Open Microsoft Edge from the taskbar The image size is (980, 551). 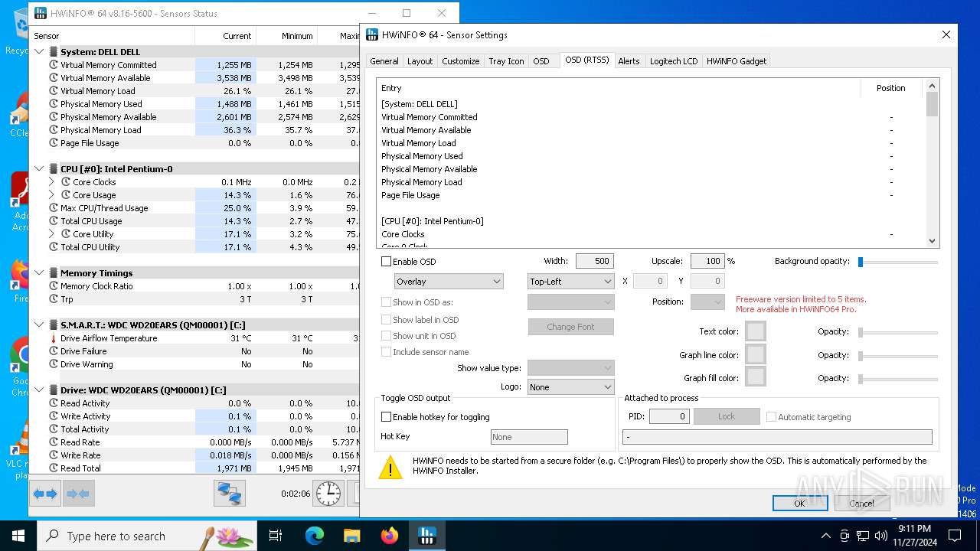pos(315,536)
